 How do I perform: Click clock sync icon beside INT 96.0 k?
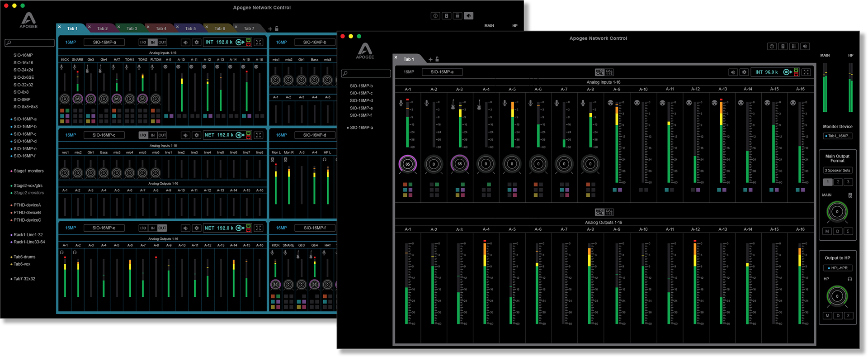(788, 72)
